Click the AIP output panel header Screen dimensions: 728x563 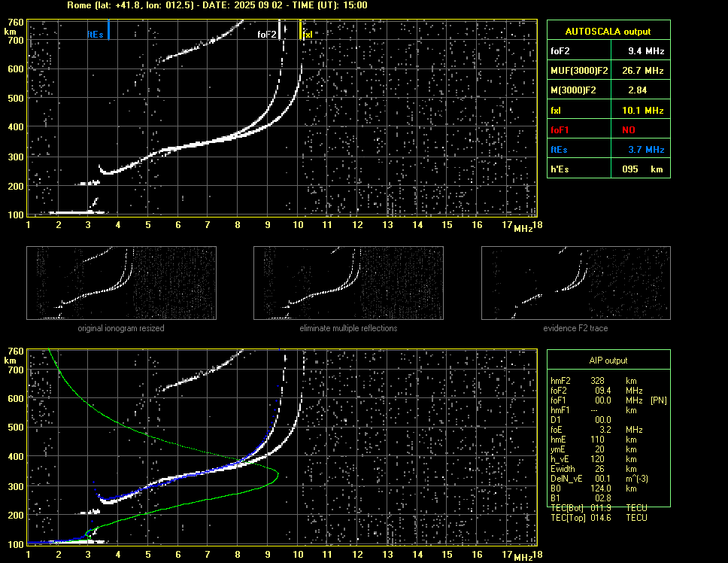(608, 360)
